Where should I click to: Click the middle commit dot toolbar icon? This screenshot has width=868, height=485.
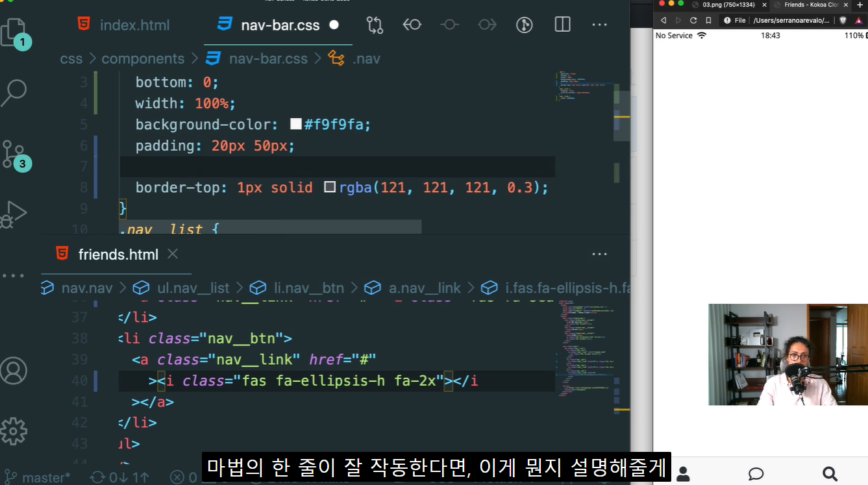449,25
